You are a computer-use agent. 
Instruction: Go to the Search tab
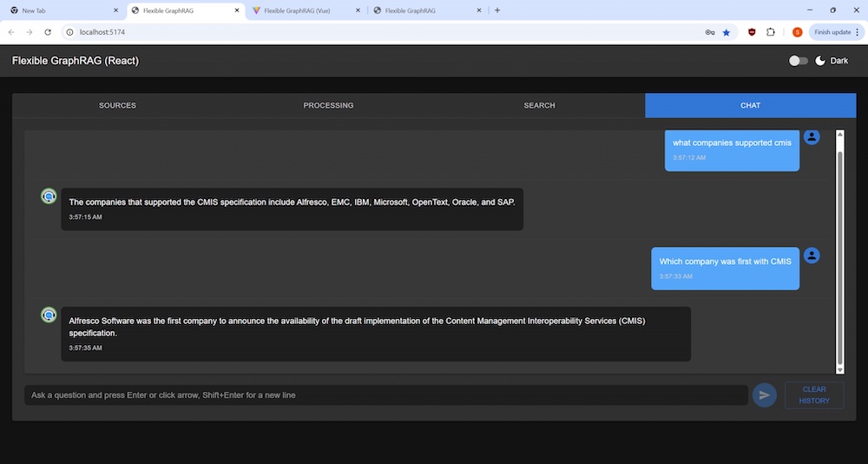tap(539, 105)
